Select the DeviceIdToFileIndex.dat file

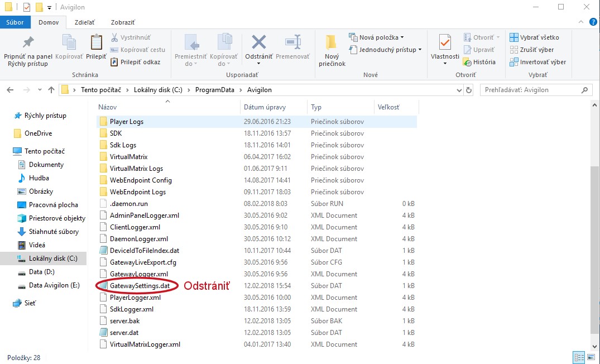pyautogui.click(x=145, y=250)
